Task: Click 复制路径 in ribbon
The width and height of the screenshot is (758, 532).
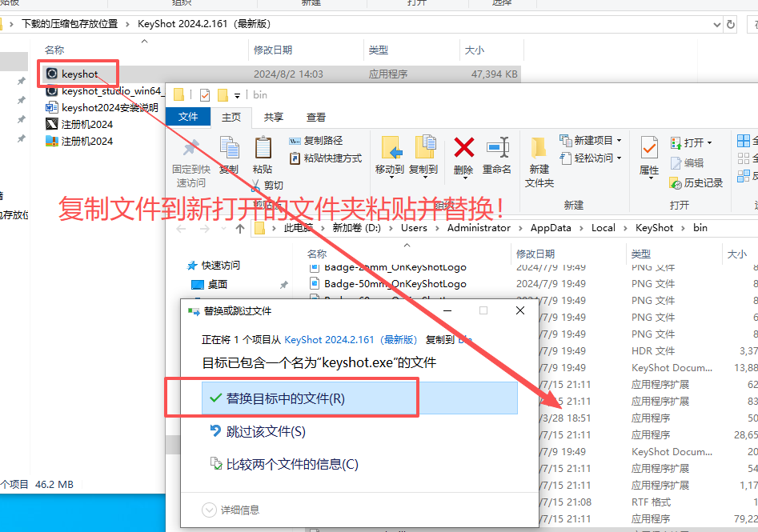Action: click(x=316, y=141)
